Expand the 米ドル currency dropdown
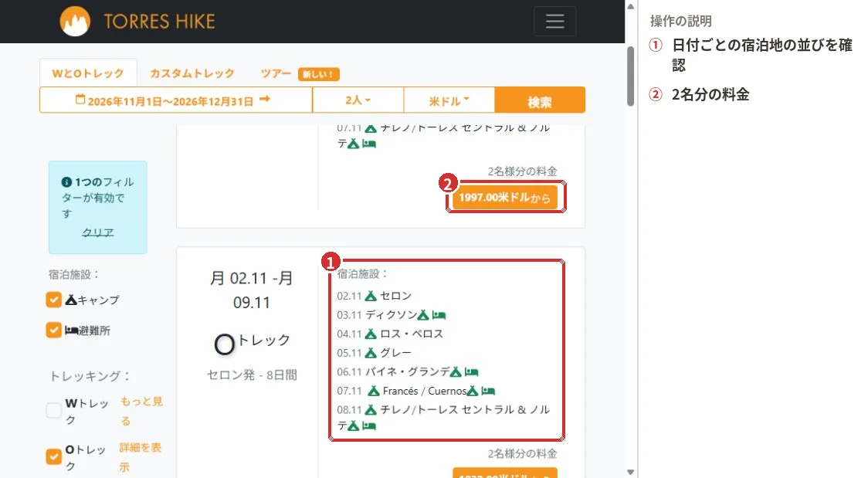Image resolution: width=868 pixels, height=478 pixels. click(x=449, y=100)
